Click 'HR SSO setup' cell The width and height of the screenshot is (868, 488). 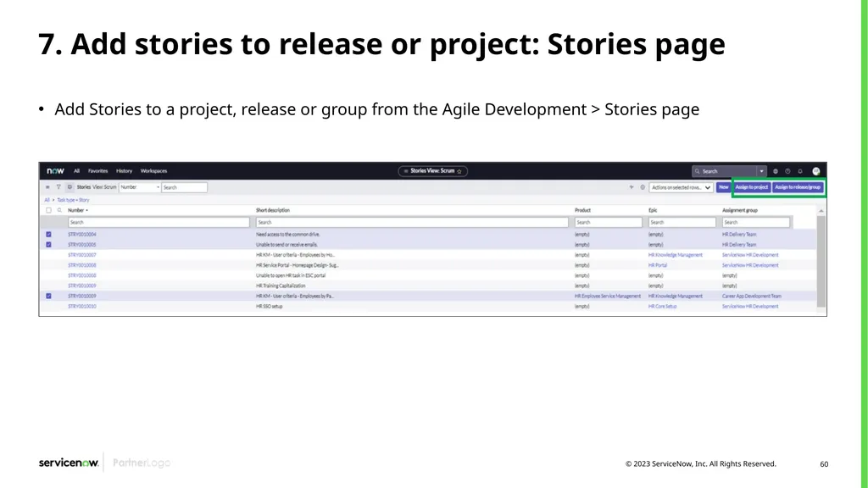269,307
